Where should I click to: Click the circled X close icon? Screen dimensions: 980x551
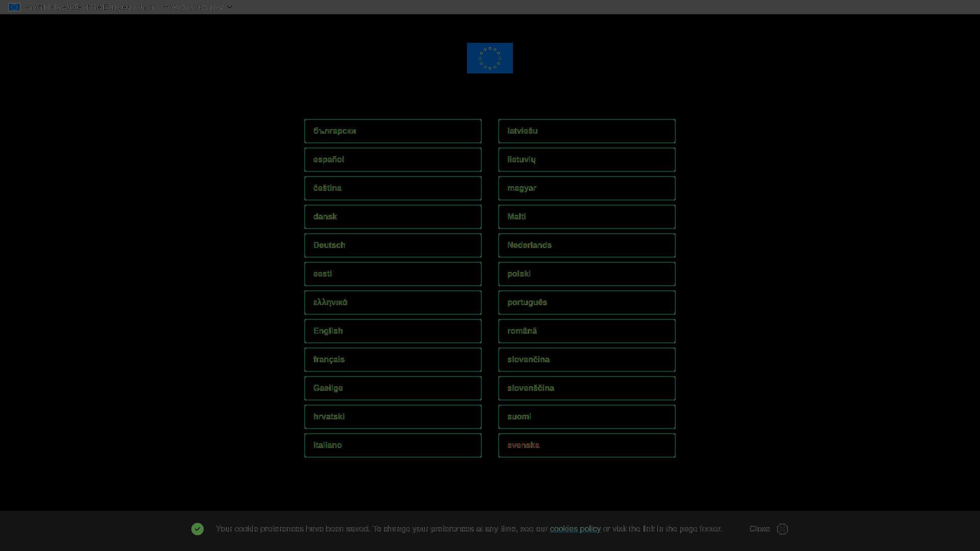(782, 529)
